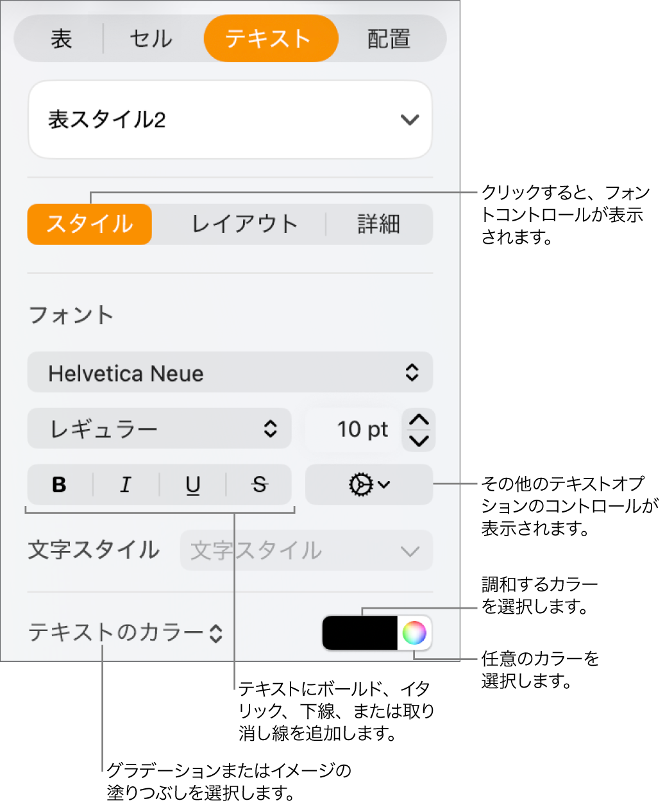This screenshot has height=812, width=665.
Task: Click the font size down arrow
Action: [x=417, y=440]
